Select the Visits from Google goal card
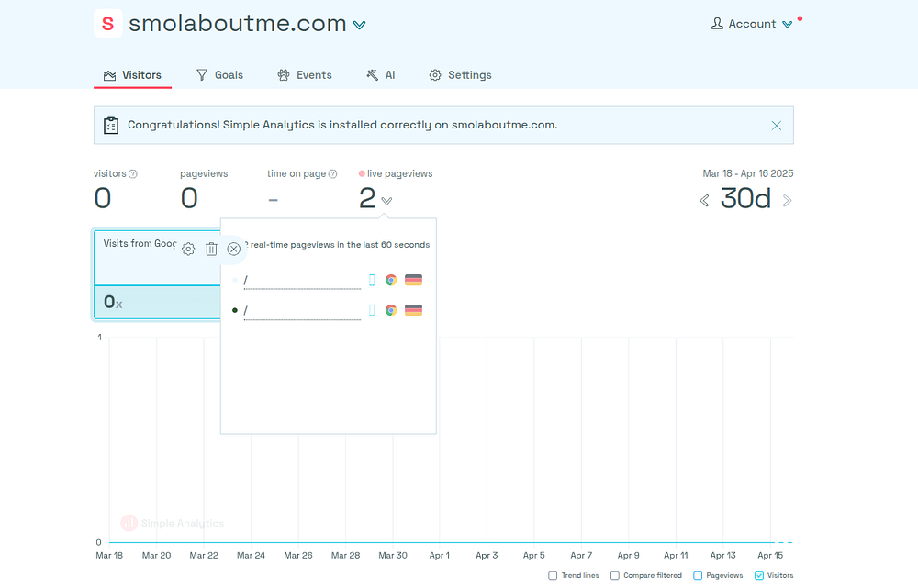Screen dimensions: 918x588 (157, 274)
